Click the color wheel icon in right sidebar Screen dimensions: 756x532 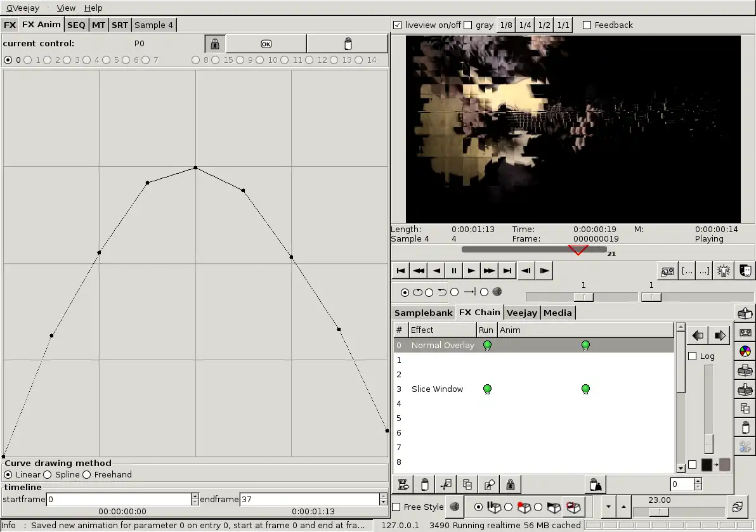(745, 351)
